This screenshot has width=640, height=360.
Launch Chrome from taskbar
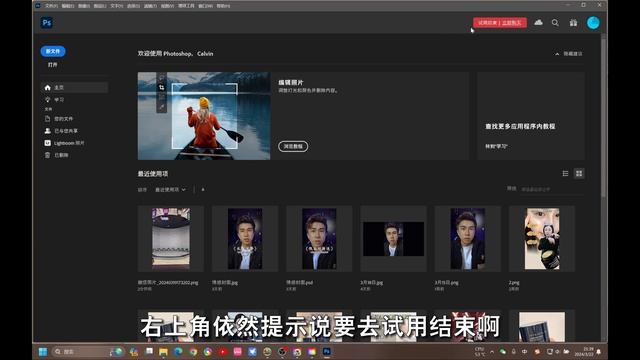[x=193, y=351]
